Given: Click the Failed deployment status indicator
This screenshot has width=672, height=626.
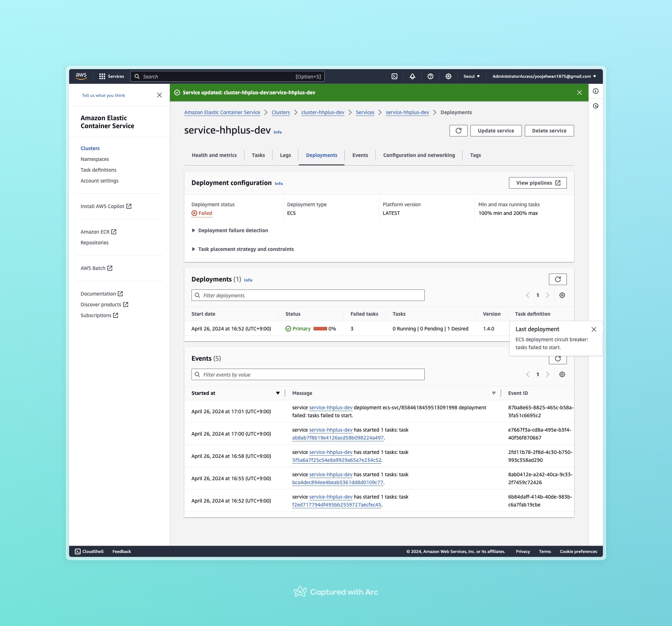Looking at the screenshot, I should click(202, 213).
